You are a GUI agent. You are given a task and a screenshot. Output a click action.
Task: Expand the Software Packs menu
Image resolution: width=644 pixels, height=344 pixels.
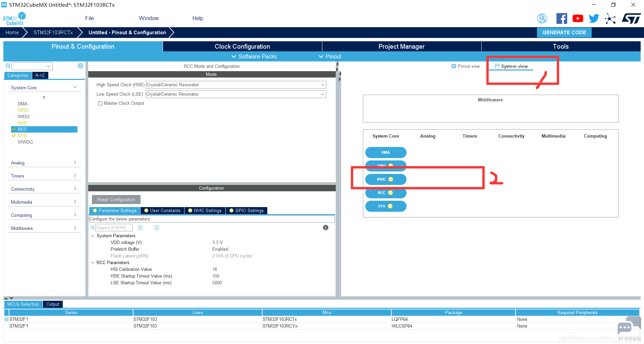254,56
